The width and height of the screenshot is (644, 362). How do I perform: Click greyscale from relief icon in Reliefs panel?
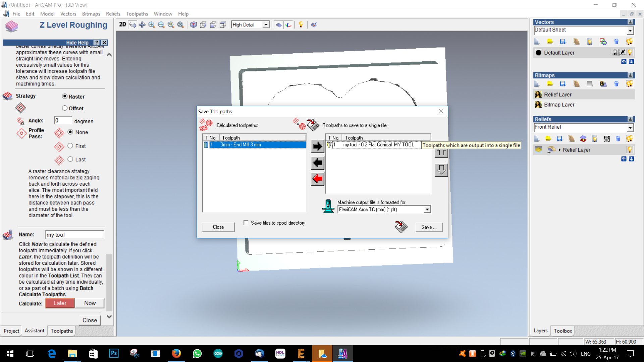tap(606, 139)
